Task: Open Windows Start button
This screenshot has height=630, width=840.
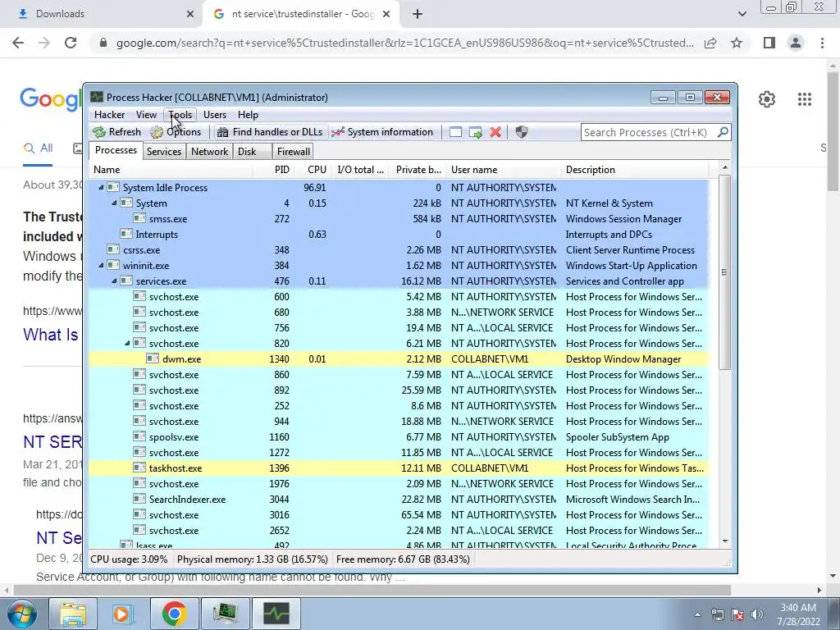Action: tap(21, 614)
